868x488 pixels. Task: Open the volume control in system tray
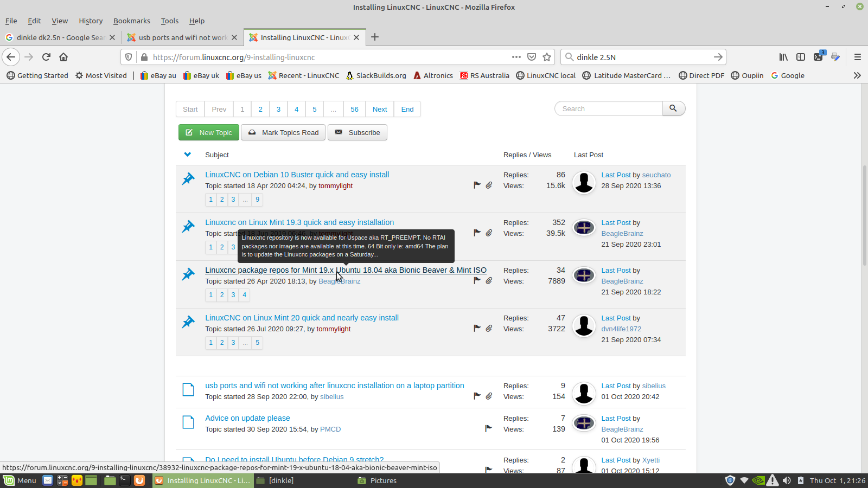pyautogui.click(x=787, y=480)
